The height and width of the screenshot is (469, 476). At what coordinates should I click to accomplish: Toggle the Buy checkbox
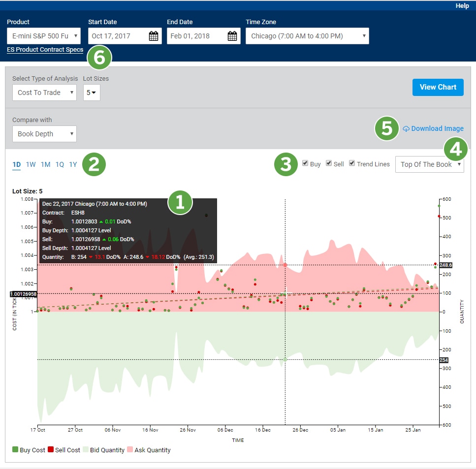pos(305,163)
